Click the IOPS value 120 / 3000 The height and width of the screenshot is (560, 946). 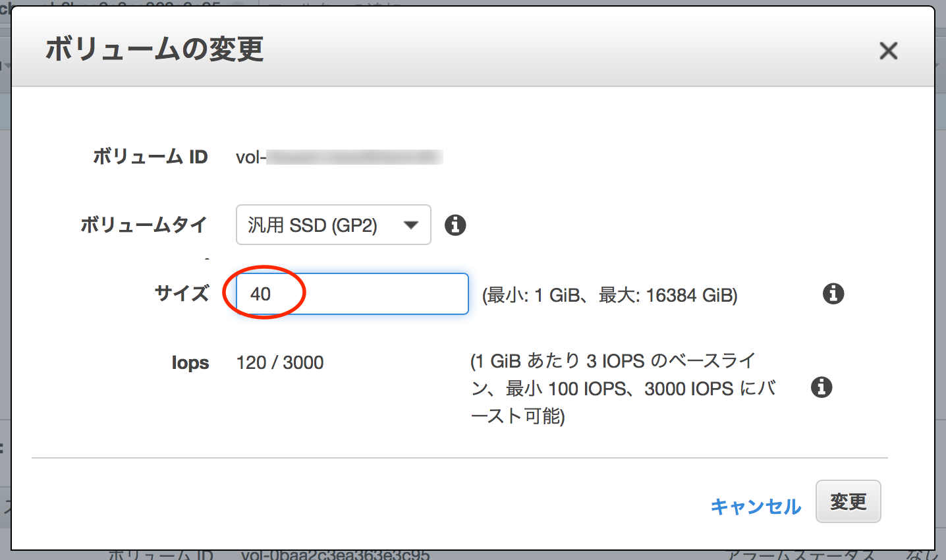[x=279, y=362]
